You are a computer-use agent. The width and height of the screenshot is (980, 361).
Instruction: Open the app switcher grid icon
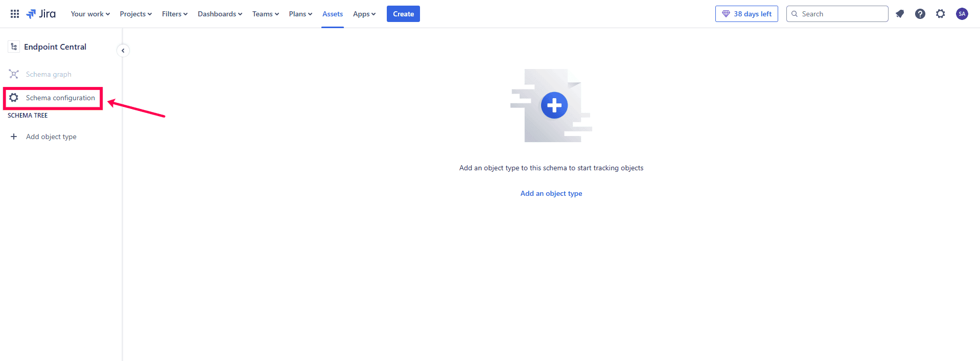point(15,14)
